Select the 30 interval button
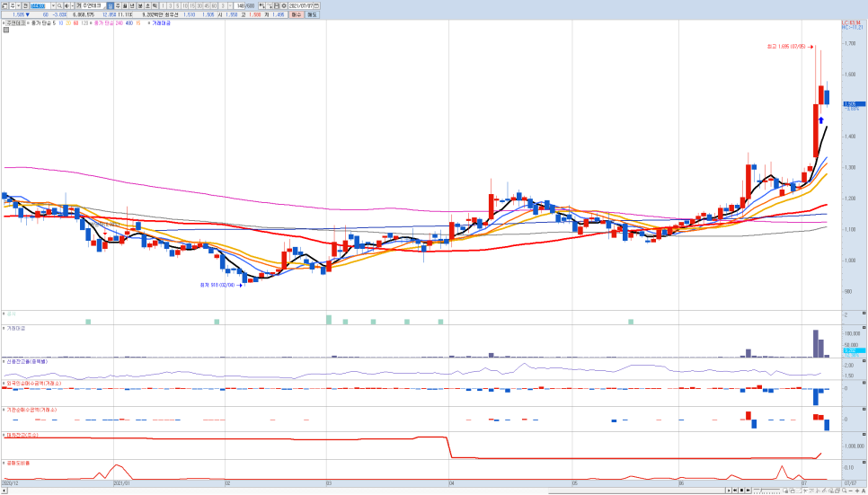 (199, 5)
